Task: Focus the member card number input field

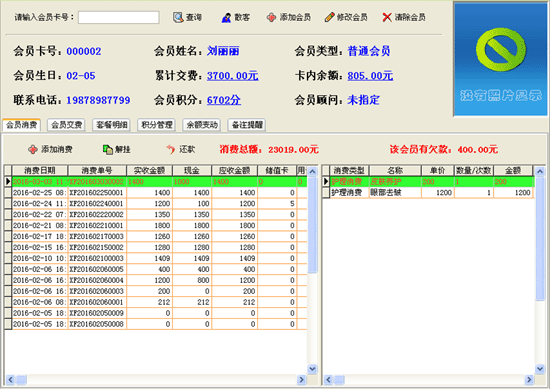Action: (x=119, y=18)
